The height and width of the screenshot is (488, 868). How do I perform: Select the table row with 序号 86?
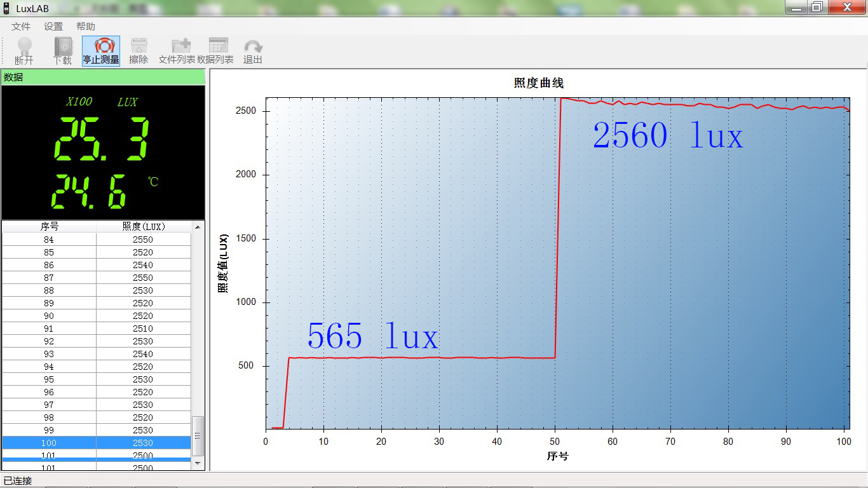[x=97, y=265]
